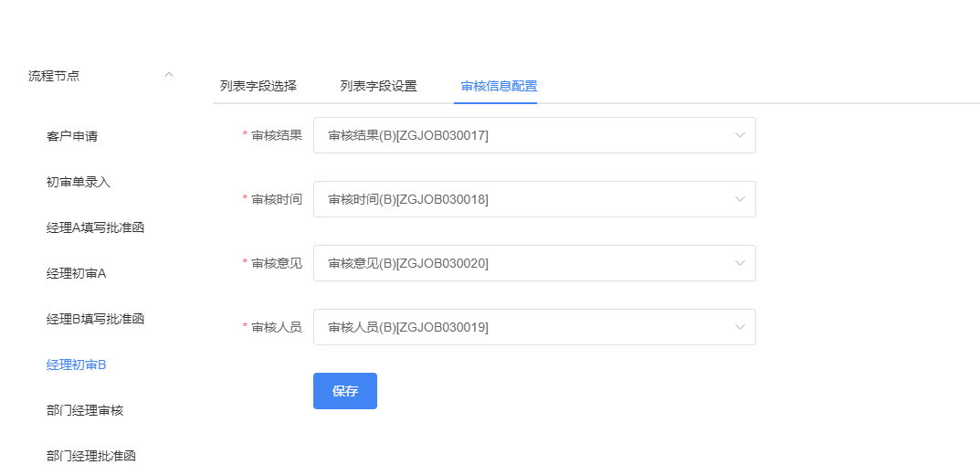This screenshot has width=980, height=465.
Task: Click the 审核人员 field label
Action: point(277,327)
